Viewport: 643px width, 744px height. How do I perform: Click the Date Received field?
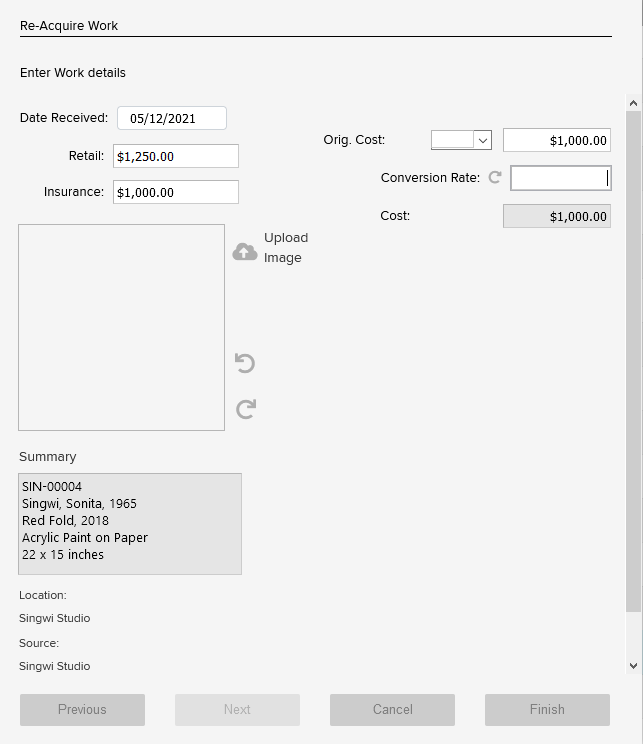tap(171, 118)
